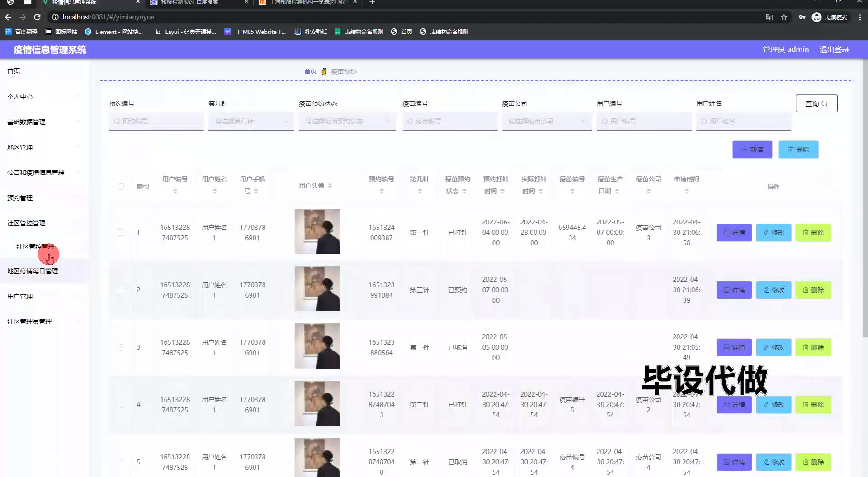868x477 pixels.
Task: Open the 疫苗公司 dropdown filter
Action: 547,121
